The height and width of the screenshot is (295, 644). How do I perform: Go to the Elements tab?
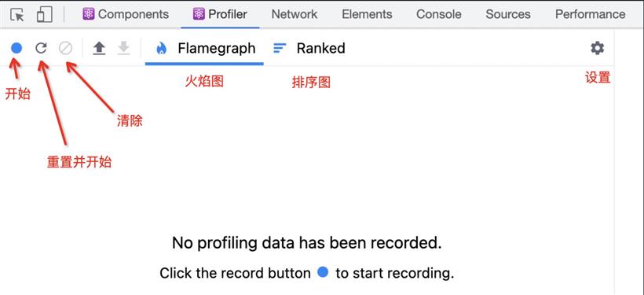coord(367,14)
